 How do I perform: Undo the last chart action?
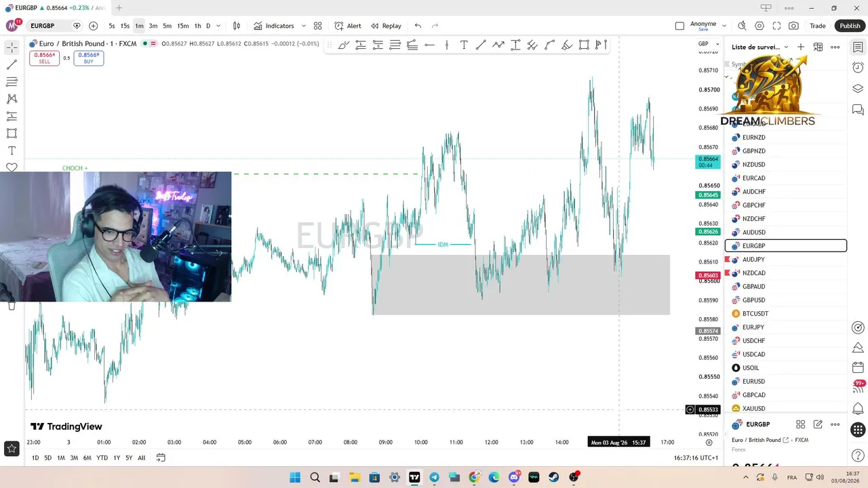(x=418, y=26)
